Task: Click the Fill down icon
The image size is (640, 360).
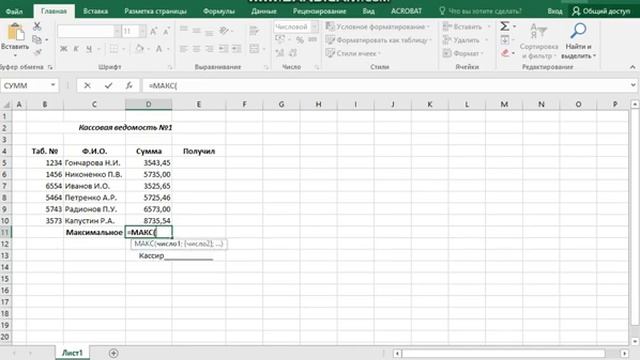Action: (x=504, y=40)
